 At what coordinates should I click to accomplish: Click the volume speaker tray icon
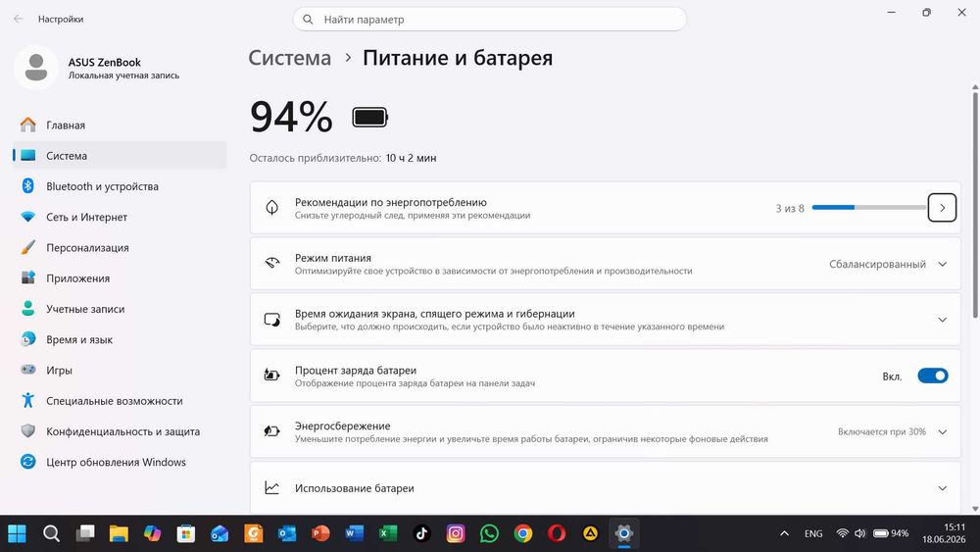860,533
